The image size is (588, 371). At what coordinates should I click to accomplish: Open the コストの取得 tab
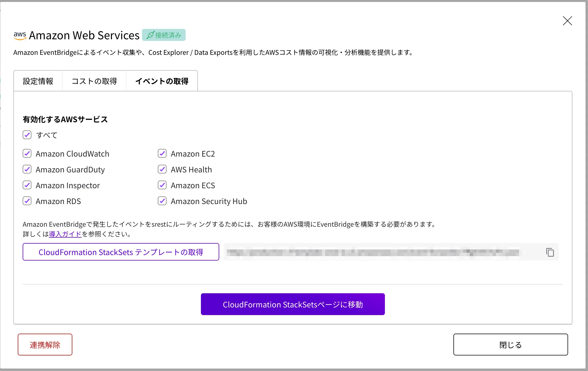click(x=94, y=81)
